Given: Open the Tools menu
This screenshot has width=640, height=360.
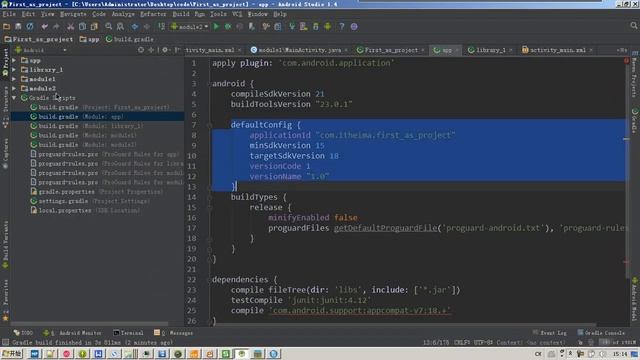Looking at the screenshot, I should coord(218,14).
